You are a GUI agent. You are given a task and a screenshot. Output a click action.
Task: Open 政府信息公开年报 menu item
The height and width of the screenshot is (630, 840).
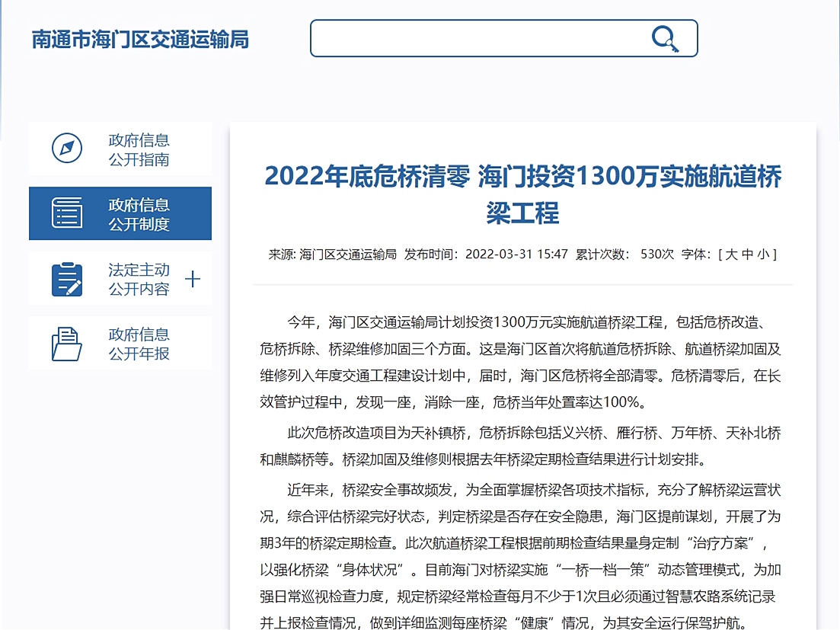point(120,344)
